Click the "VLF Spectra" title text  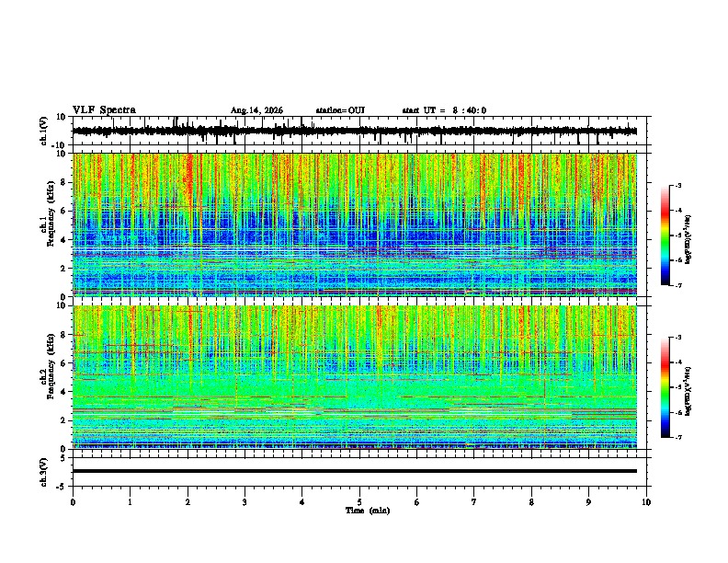pos(104,110)
